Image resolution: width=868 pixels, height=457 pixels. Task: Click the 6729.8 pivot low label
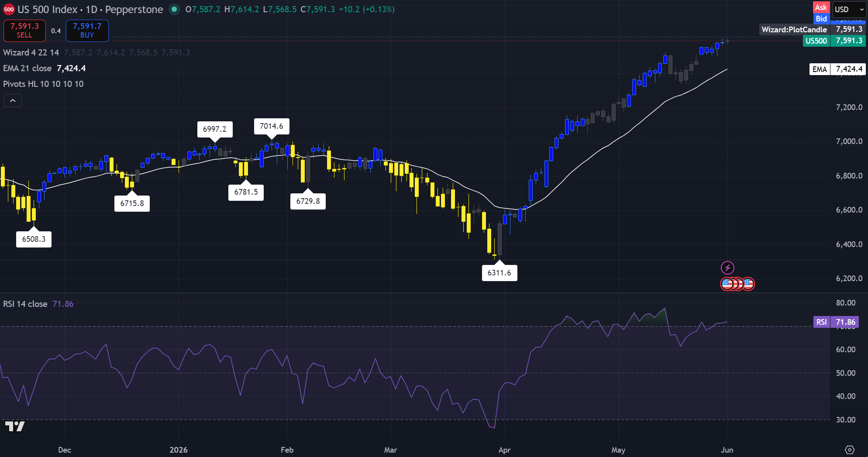(308, 201)
